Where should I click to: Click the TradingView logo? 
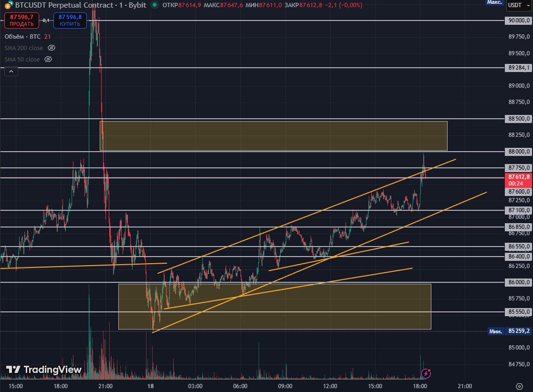(x=44, y=370)
